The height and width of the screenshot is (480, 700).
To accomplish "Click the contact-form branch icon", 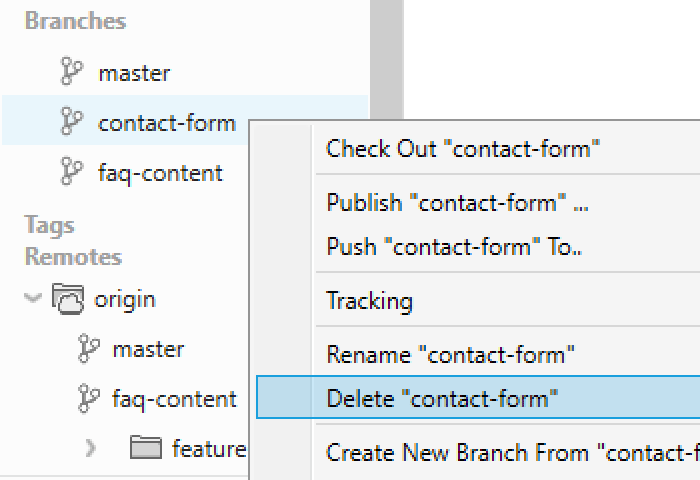I will click(x=72, y=123).
